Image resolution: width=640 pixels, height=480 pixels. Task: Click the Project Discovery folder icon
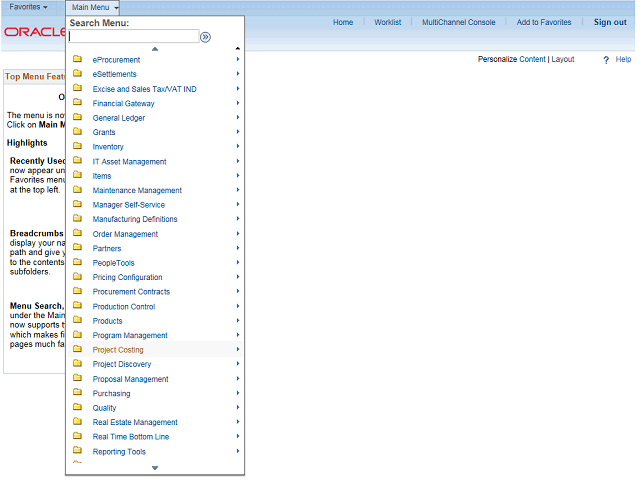click(x=77, y=363)
